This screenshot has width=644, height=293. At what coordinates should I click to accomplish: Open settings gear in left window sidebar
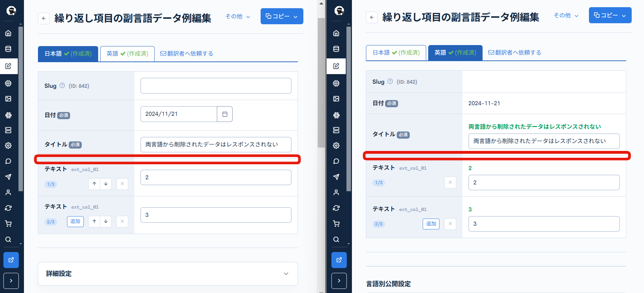point(8,145)
